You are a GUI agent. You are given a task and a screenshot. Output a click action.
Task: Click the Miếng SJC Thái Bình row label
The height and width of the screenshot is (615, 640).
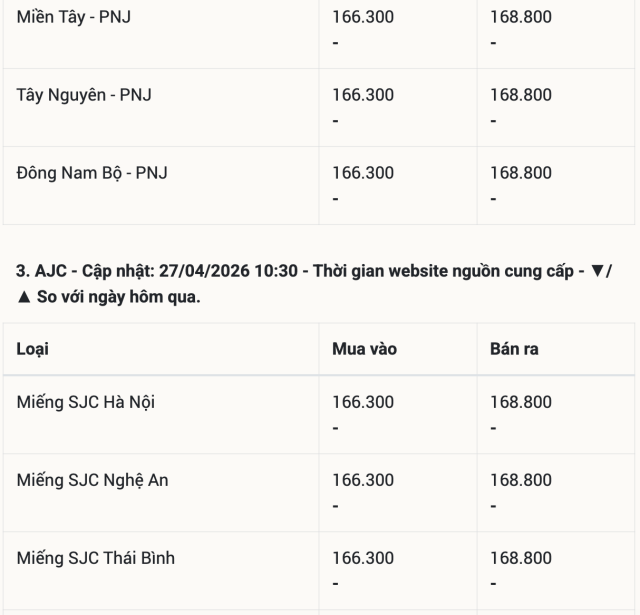pyautogui.click(x=96, y=558)
